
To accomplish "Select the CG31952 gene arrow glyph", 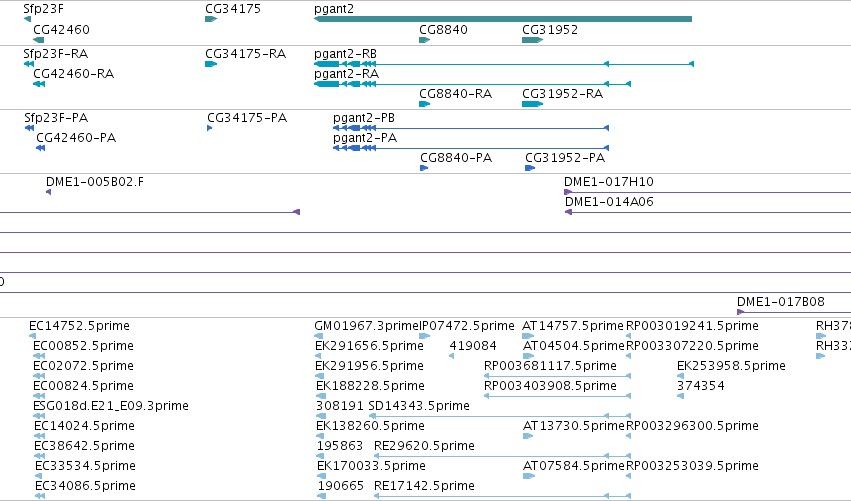I will (532, 40).
